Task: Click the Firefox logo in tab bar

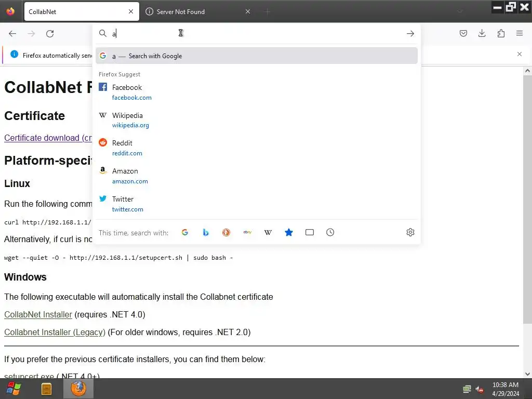Action: 10,11
